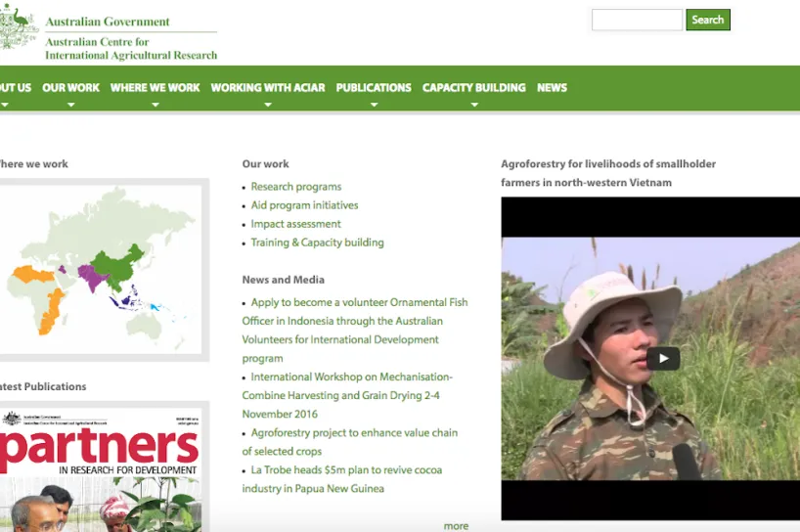Click the Australian Government header text
Screen dimensions: 800x532
108,22
